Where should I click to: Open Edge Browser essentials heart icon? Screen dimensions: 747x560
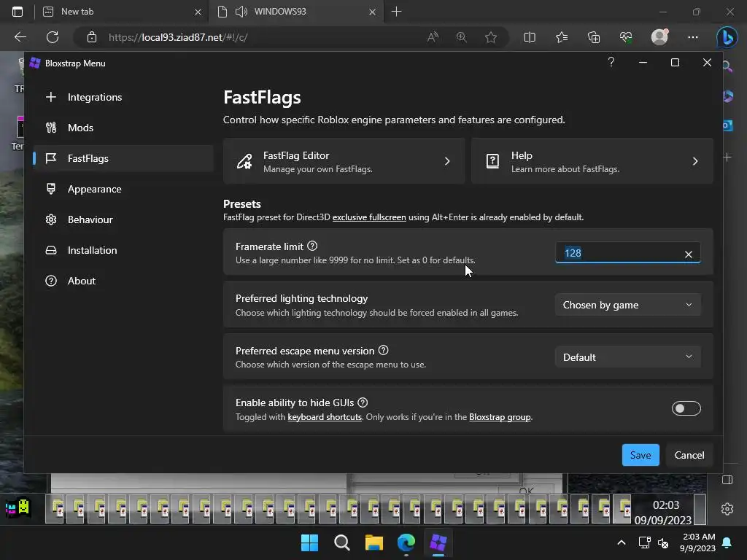pos(626,37)
